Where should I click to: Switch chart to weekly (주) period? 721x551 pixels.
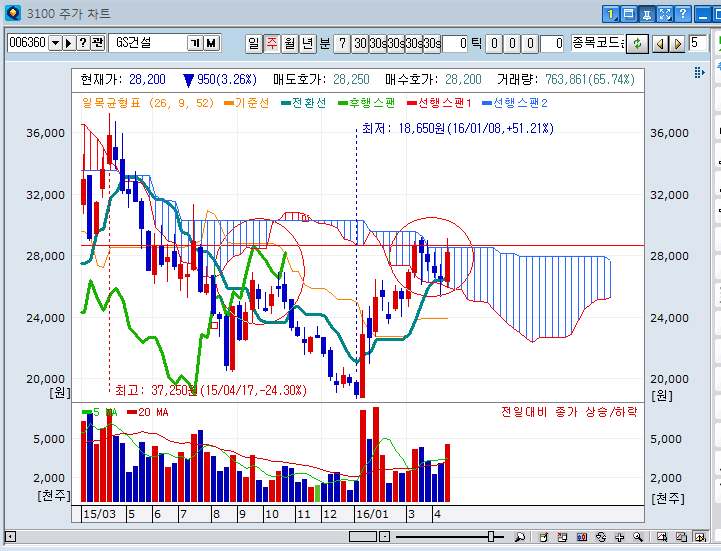click(x=272, y=43)
